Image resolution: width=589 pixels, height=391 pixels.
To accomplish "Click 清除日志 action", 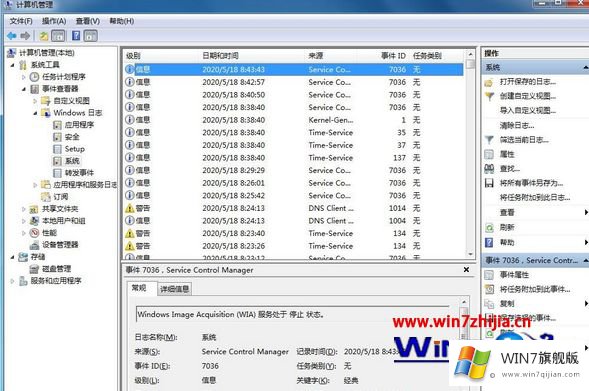I will [517, 125].
